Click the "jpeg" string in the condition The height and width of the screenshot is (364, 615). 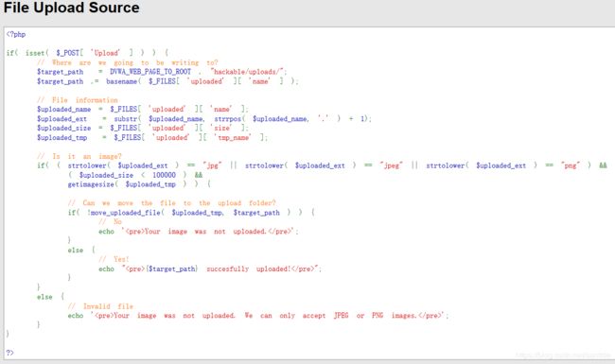tap(392, 165)
